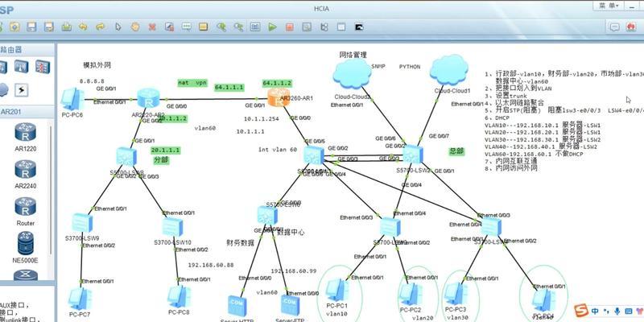Select the PC-PC8 node
Image resolution: width=644 pixels, height=322 pixels.
click(179, 297)
